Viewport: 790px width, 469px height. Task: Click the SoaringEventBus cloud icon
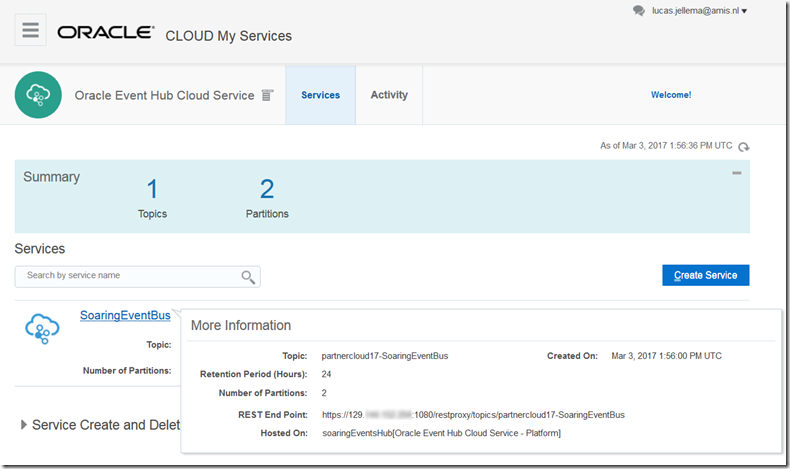42,328
